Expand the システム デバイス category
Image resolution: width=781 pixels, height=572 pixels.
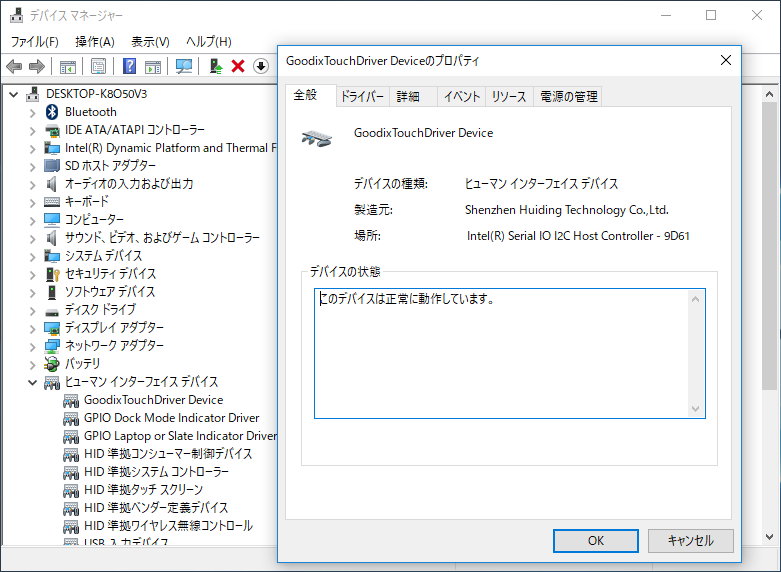(32, 257)
